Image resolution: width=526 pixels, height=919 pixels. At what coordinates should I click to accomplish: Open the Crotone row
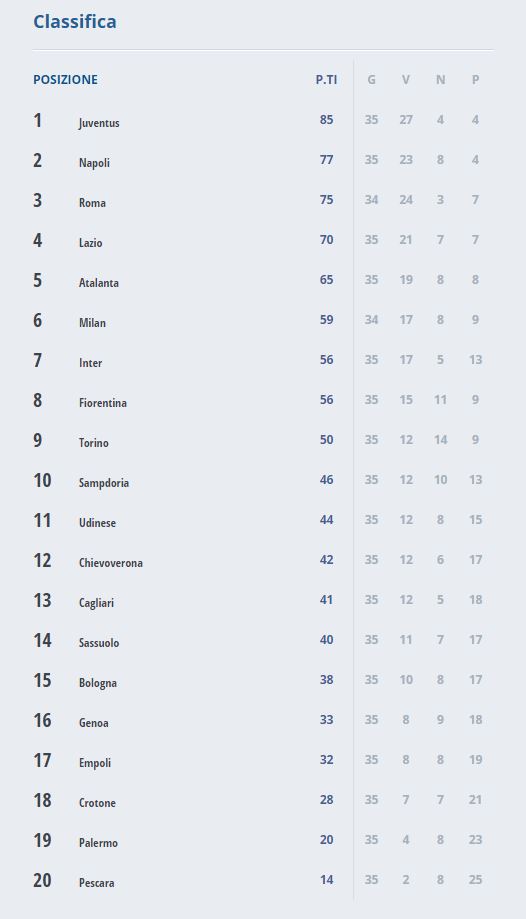tap(263, 800)
